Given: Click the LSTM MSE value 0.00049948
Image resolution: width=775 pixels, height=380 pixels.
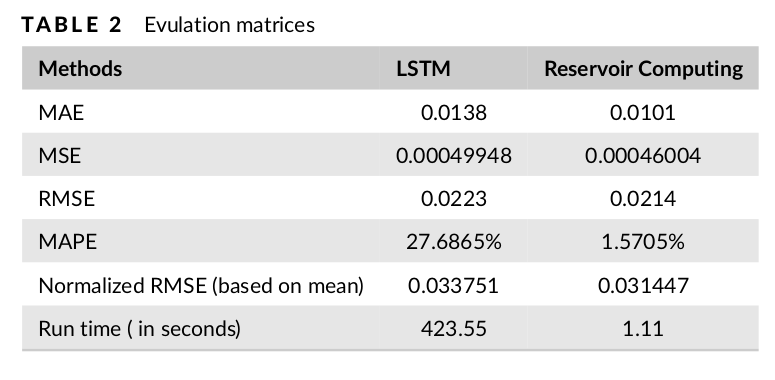Looking at the screenshot, I should [454, 156].
